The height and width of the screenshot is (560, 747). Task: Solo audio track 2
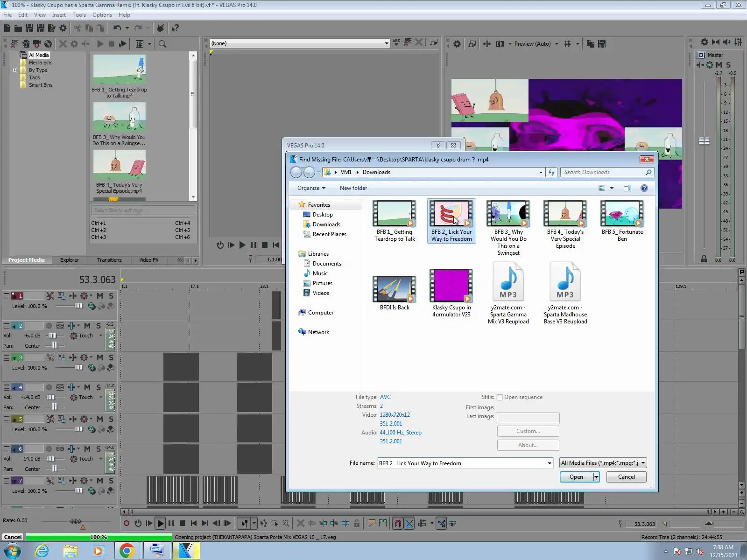(99, 326)
